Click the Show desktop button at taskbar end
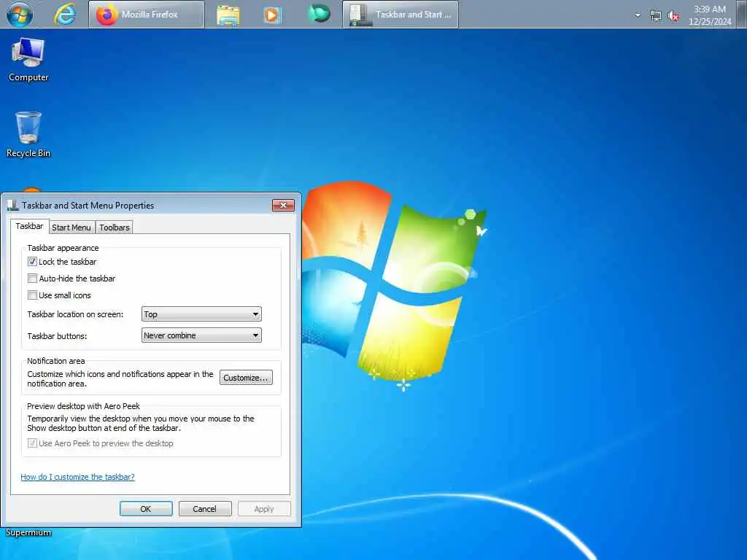 coord(742,15)
